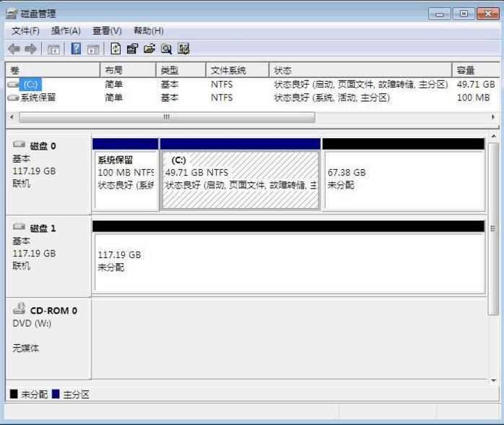This screenshot has height=425, width=504.
Task: Click the horizontal scrollbar thumb in volume list
Action: click(x=167, y=117)
